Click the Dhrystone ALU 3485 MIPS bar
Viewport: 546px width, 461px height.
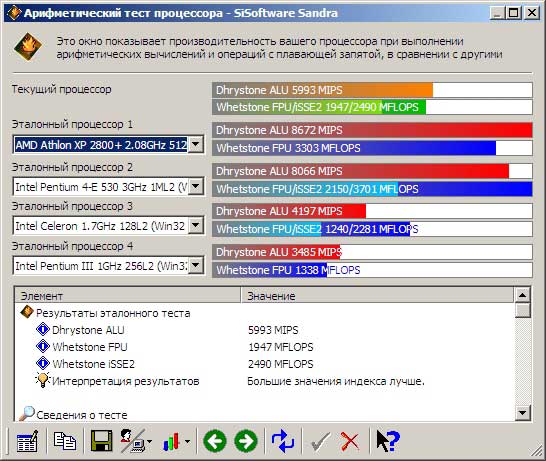(x=372, y=252)
